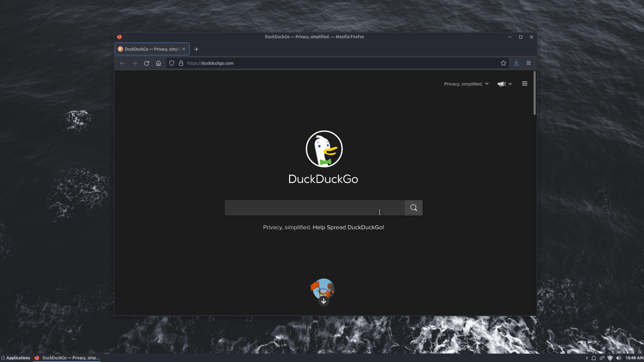Open the DuckDuckGo page side menu
Image resolution: width=644 pixels, height=362 pixels.
(x=525, y=84)
